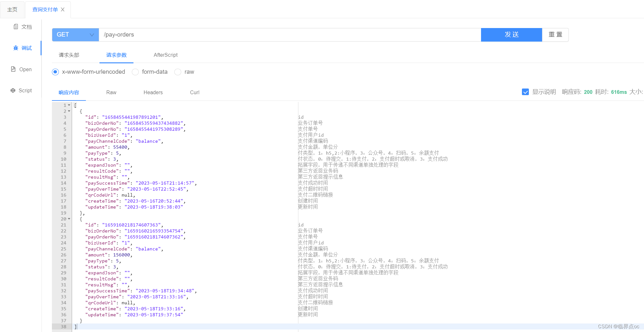Open the 文档 document icon in sidebar
The width and height of the screenshot is (644, 332).
click(x=16, y=26)
